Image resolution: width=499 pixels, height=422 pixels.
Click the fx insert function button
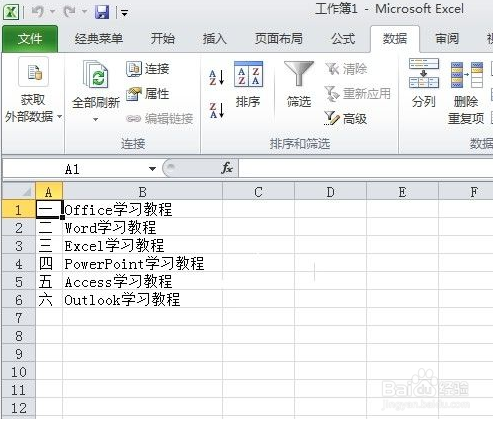point(227,168)
